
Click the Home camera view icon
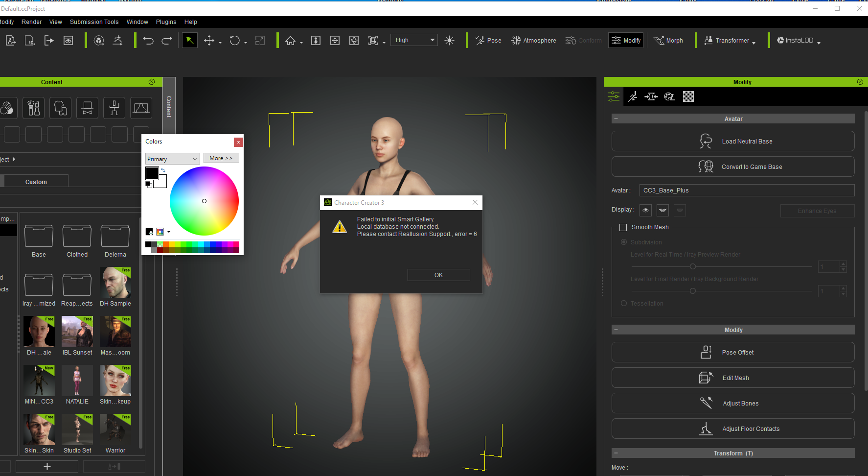pos(291,41)
